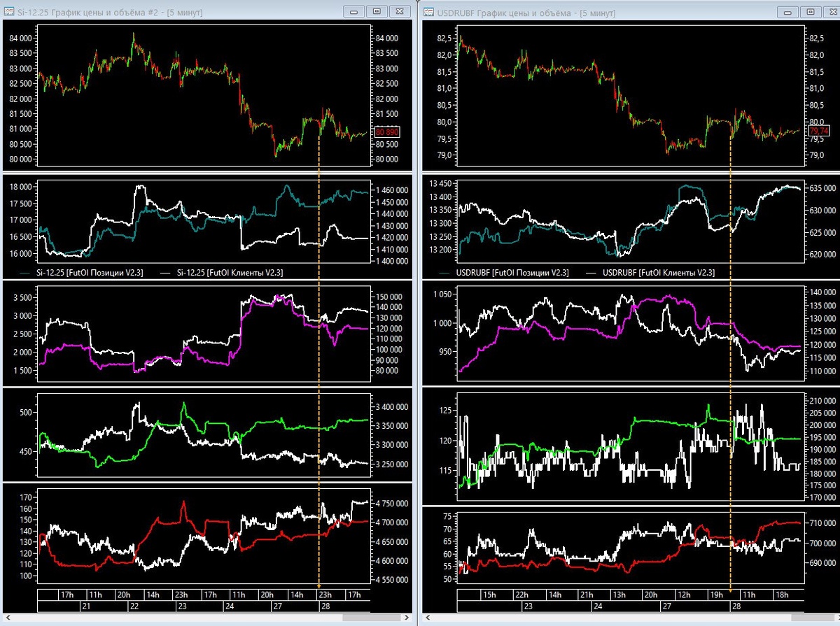Click the 19h label on USDRUBF time axis
The width and height of the screenshot is (840, 626).
click(x=717, y=595)
